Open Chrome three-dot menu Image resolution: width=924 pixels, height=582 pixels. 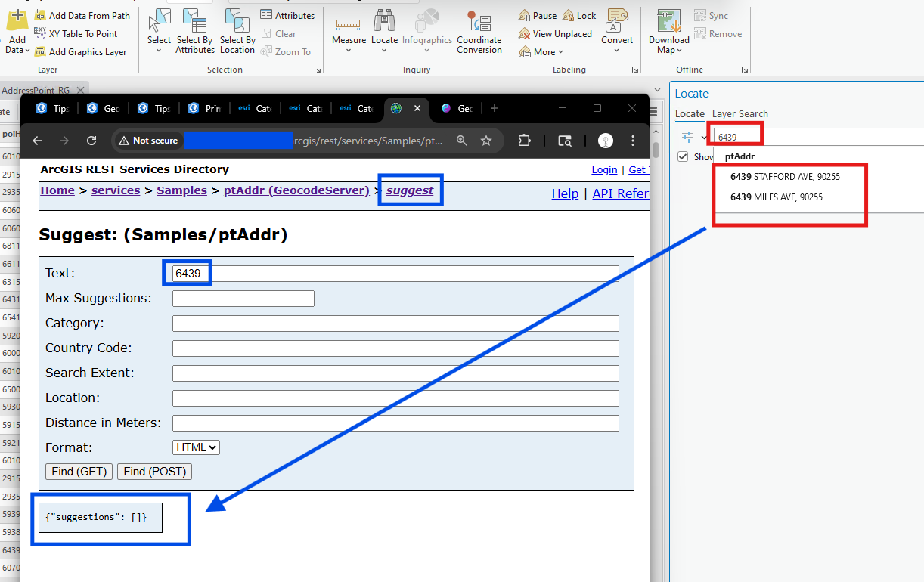633,141
